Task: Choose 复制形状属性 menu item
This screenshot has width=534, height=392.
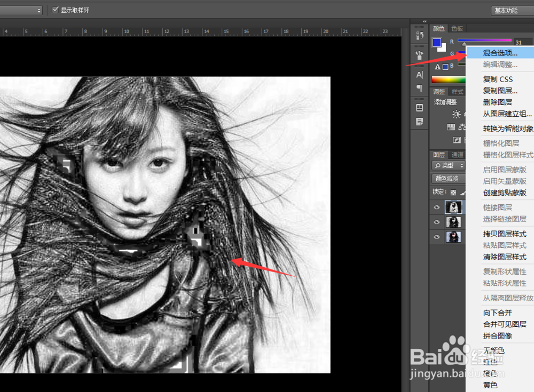Action: point(500,271)
